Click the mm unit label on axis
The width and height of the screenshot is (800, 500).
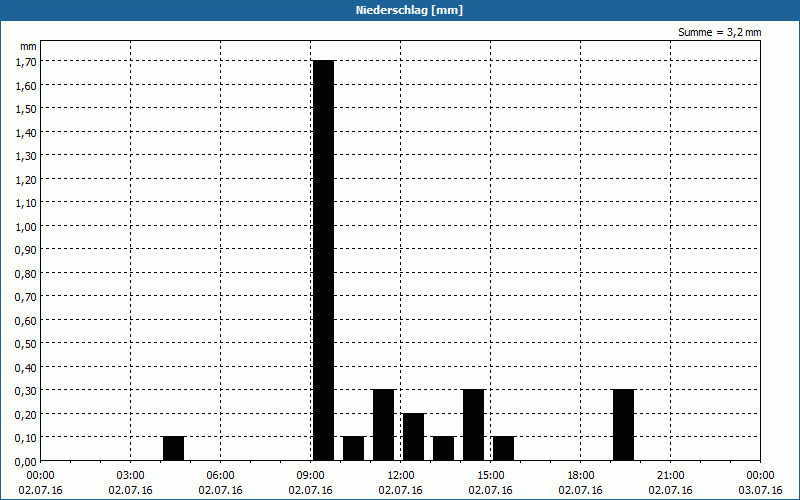[29, 46]
